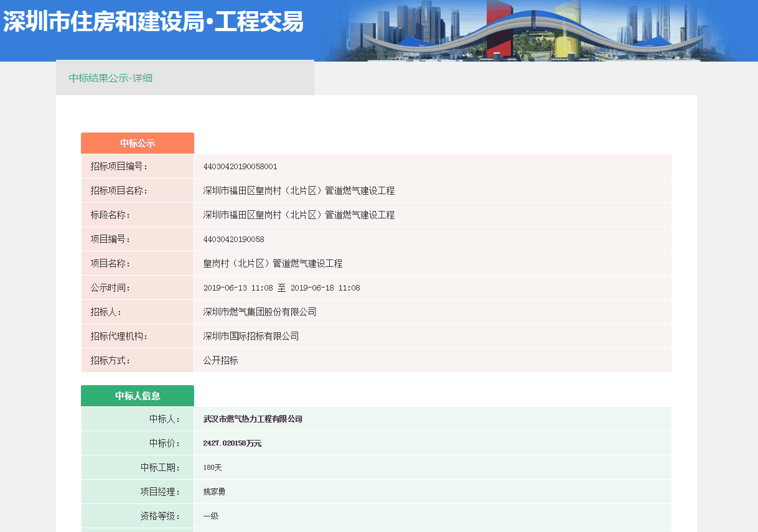Click the 招标方式 value 公开招标

pyautogui.click(x=220, y=361)
